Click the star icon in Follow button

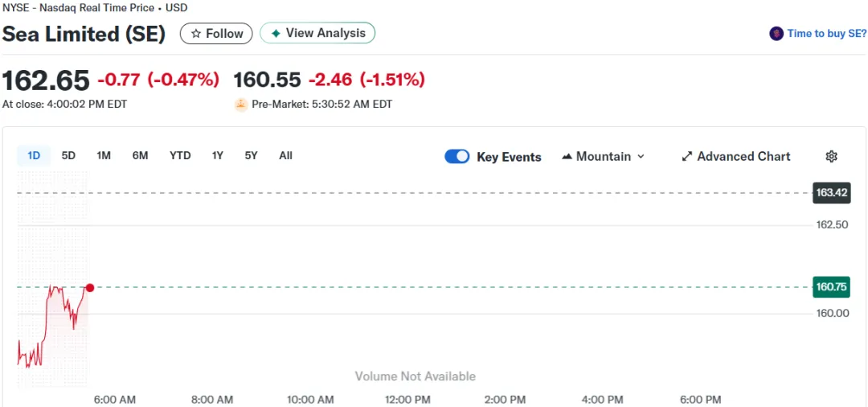point(196,34)
